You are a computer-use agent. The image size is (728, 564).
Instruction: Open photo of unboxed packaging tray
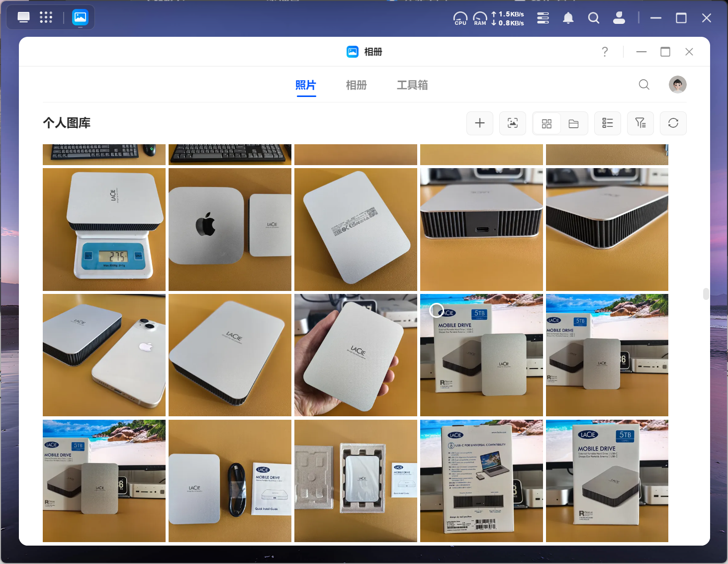point(356,481)
